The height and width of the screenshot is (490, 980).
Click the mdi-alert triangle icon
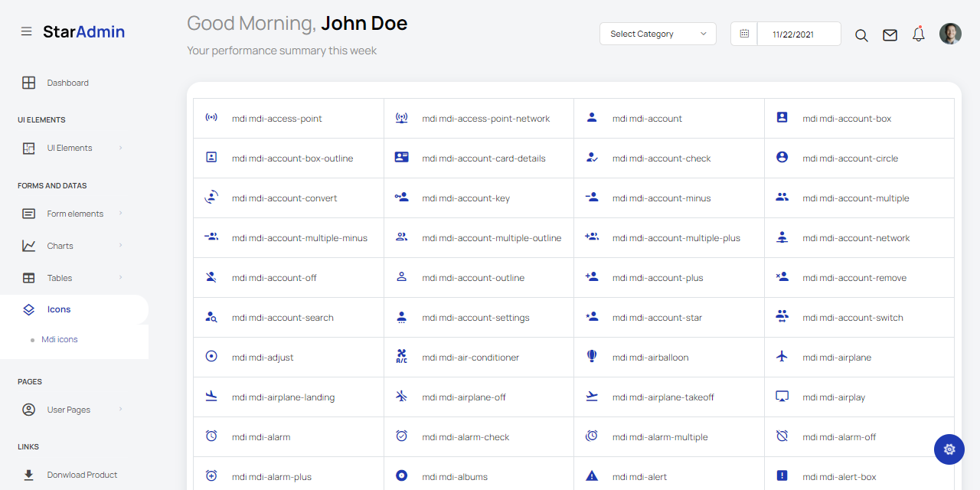591,476
